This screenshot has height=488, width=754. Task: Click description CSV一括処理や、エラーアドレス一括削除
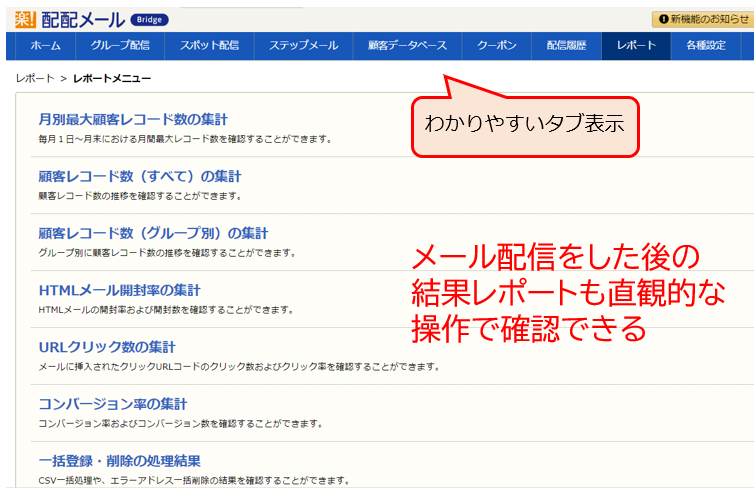point(194,481)
